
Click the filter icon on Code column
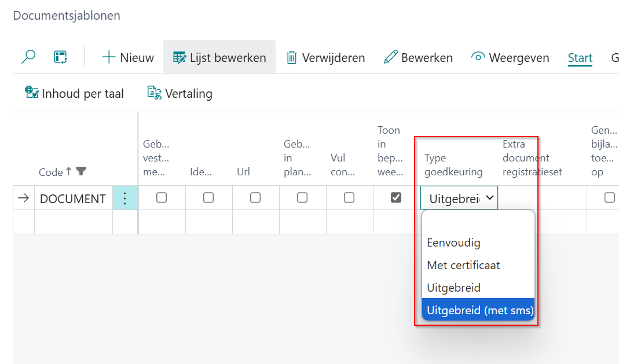click(x=81, y=171)
